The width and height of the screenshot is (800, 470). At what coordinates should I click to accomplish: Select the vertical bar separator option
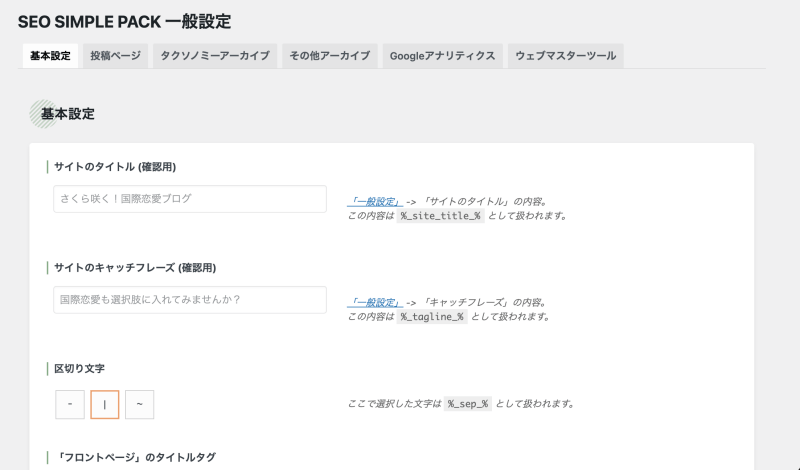105,405
